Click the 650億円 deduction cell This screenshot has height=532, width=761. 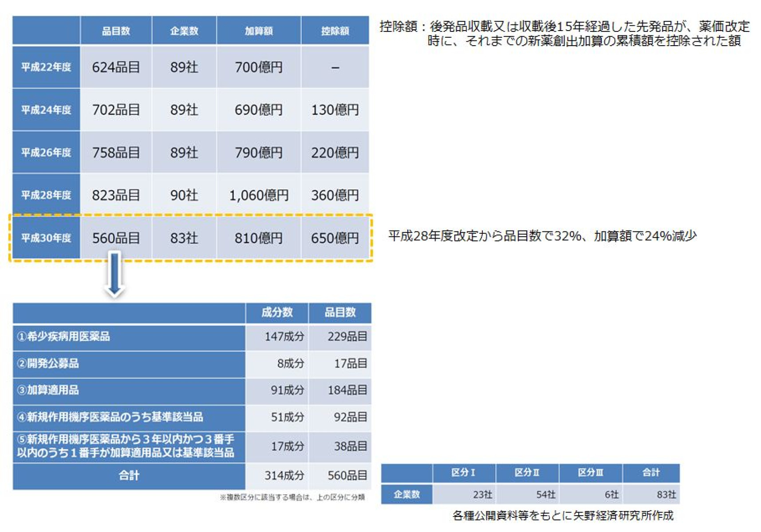point(335,238)
